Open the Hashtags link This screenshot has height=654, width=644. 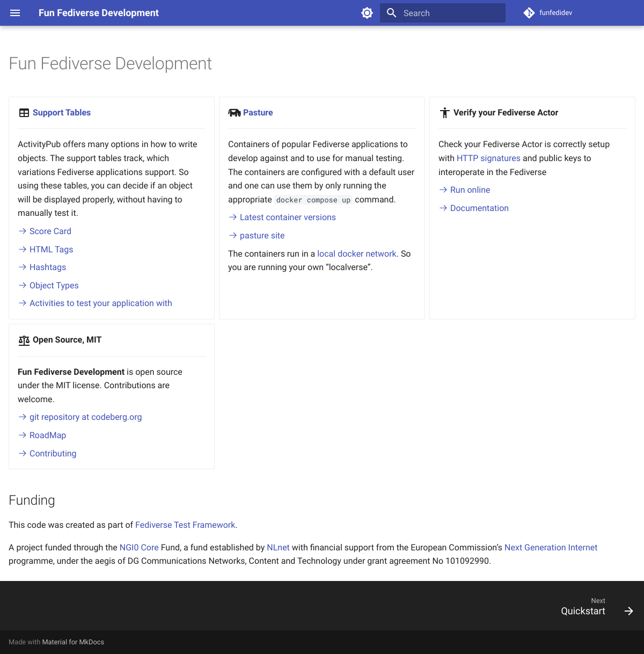click(48, 267)
